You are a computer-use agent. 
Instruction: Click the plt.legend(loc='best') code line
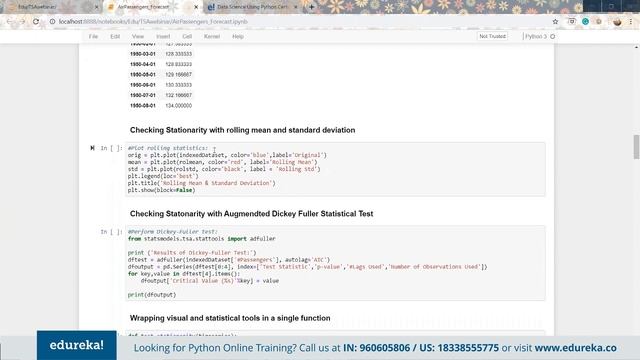163,176
